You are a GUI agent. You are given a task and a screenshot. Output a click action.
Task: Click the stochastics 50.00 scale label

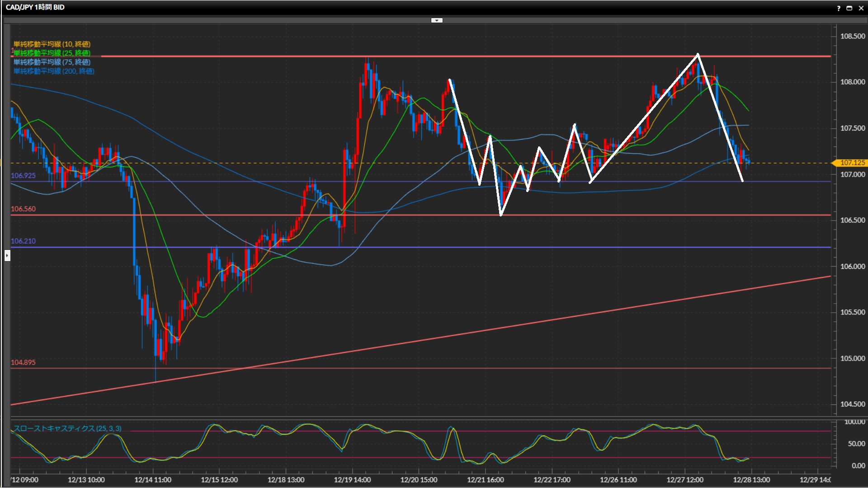[857, 444]
